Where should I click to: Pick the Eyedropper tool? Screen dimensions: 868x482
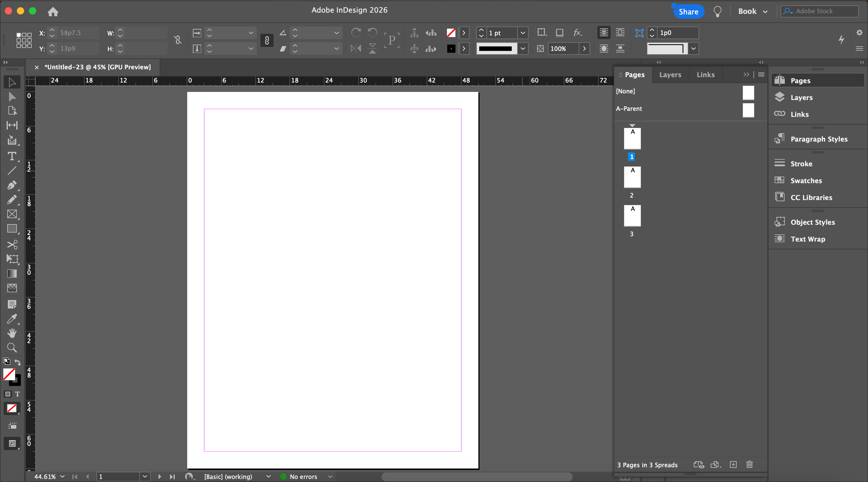click(12, 319)
